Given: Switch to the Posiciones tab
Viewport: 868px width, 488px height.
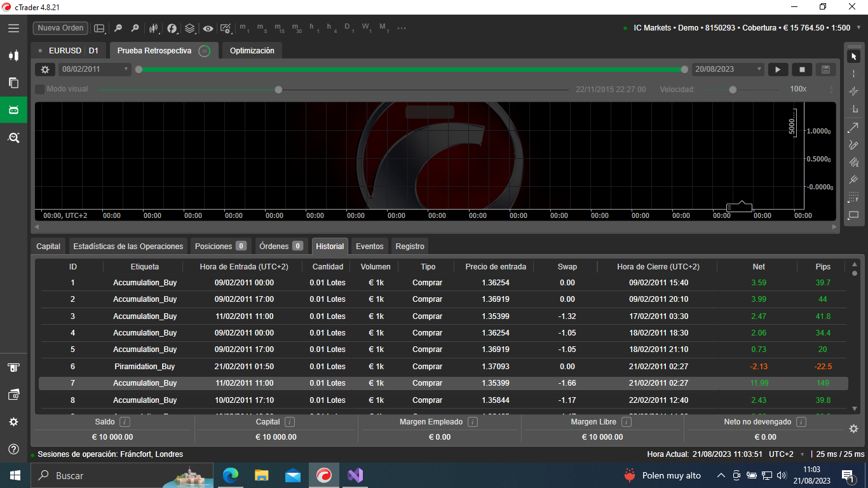Looking at the screenshot, I should (x=220, y=247).
